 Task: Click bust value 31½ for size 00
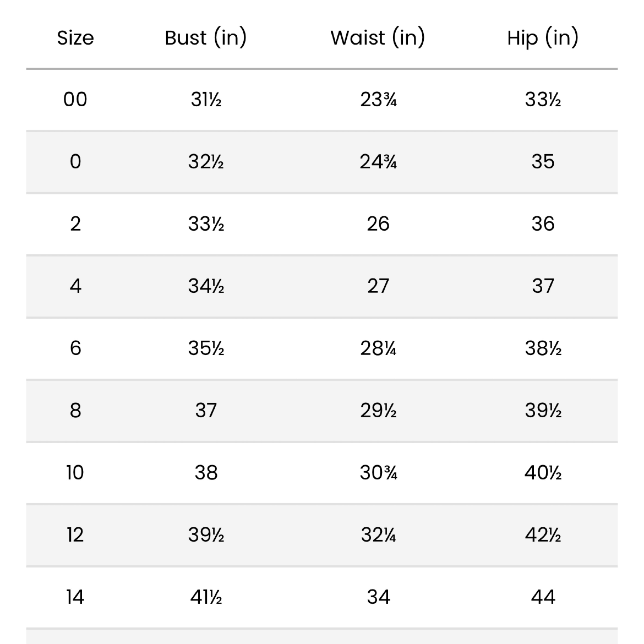click(206, 99)
